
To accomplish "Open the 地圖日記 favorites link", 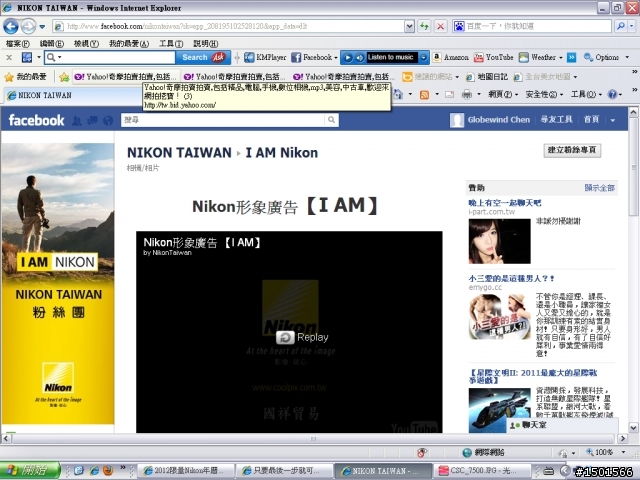I will pos(487,77).
